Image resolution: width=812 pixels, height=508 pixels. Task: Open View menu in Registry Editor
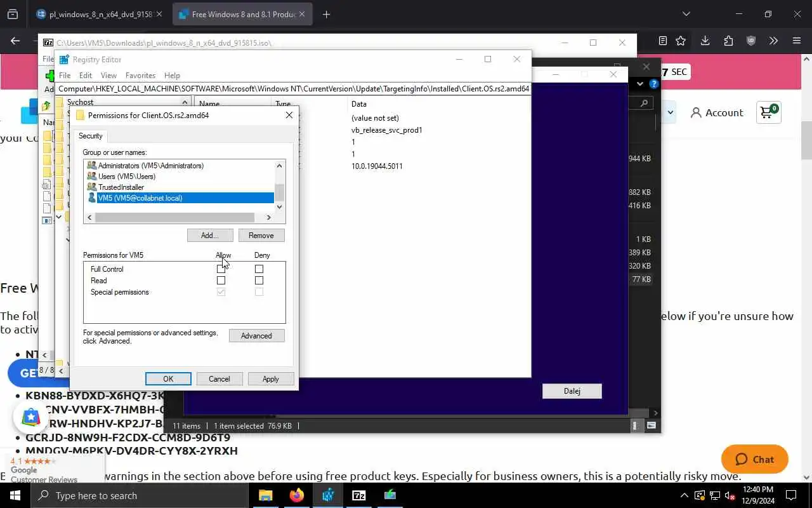coord(108,75)
